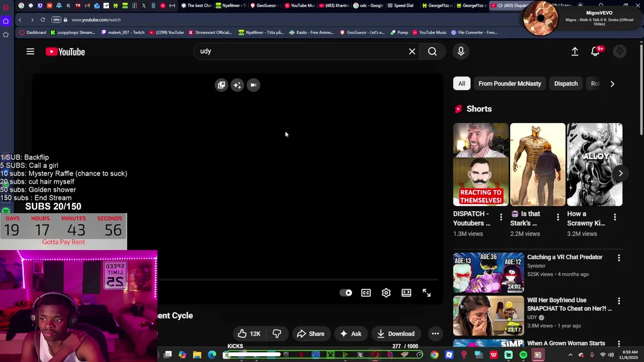The image size is (644, 362).
Task: Select the Dispatch filter chip
Action: [x=566, y=83]
